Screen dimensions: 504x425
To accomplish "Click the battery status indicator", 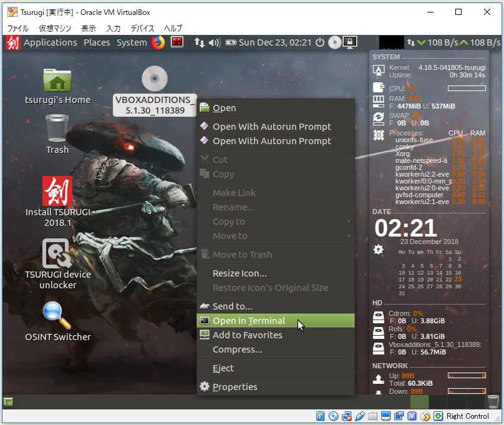I will click(231, 42).
